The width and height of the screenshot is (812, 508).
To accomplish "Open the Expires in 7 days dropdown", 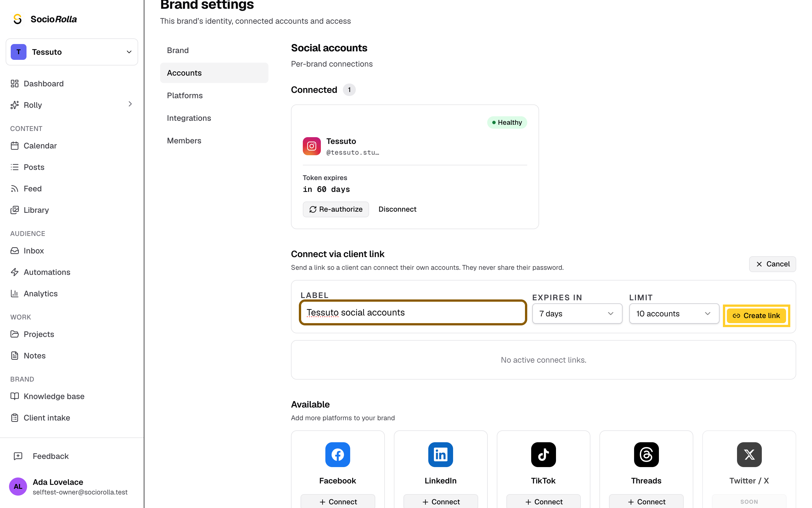I will point(577,314).
